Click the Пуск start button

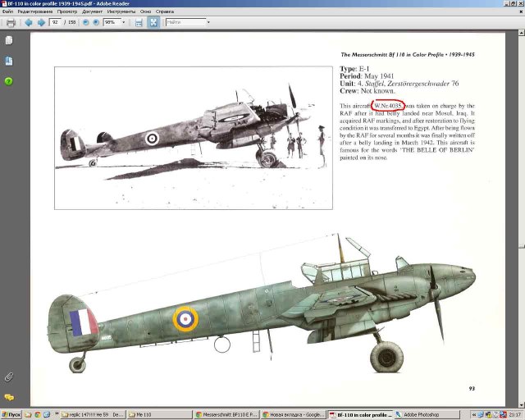[11, 414]
